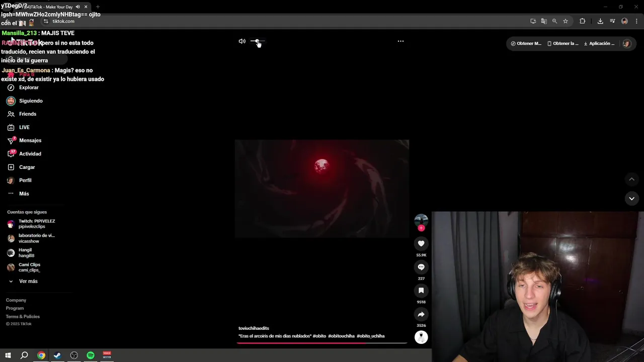Open the three-dot video options menu
644x362 pixels.
click(x=400, y=41)
